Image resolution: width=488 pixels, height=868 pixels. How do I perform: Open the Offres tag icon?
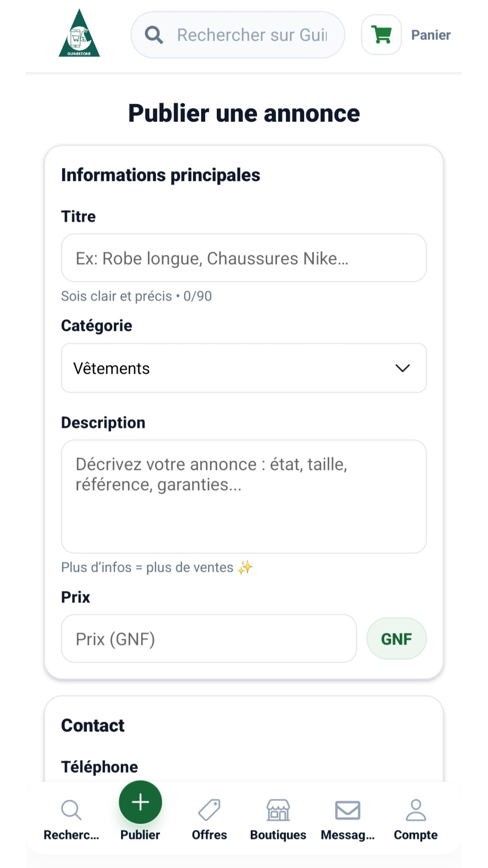[209, 810]
